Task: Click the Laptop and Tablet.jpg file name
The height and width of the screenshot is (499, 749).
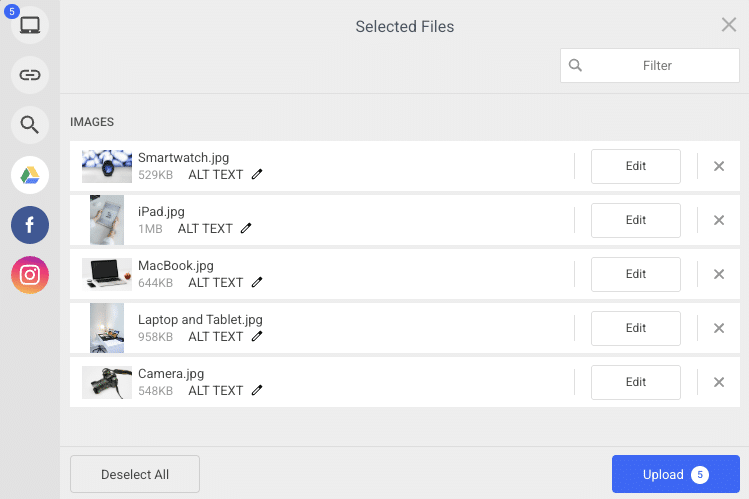Action: click(x=200, y=319)
